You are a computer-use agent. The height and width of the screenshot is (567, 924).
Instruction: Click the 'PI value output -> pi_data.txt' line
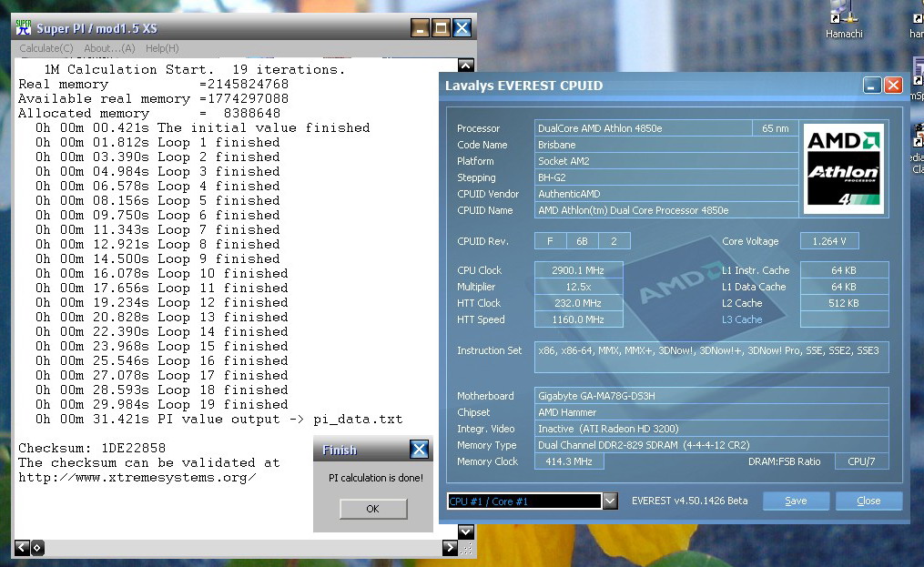coord(218,419)
